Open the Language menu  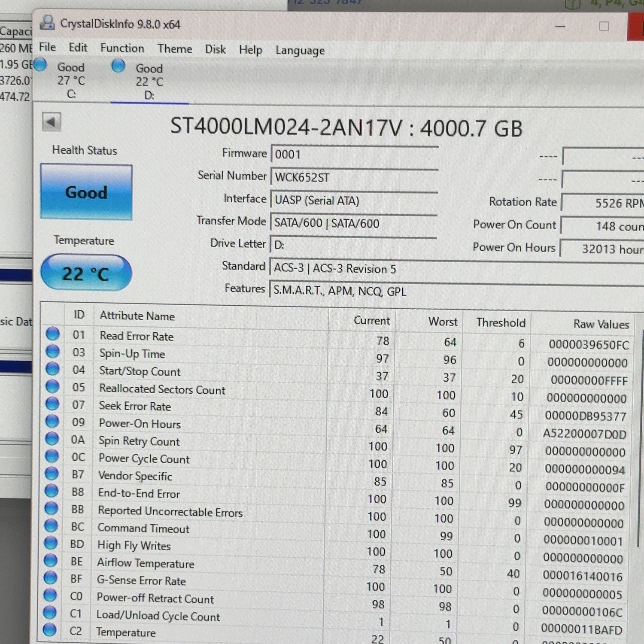(x=300, y=51)
